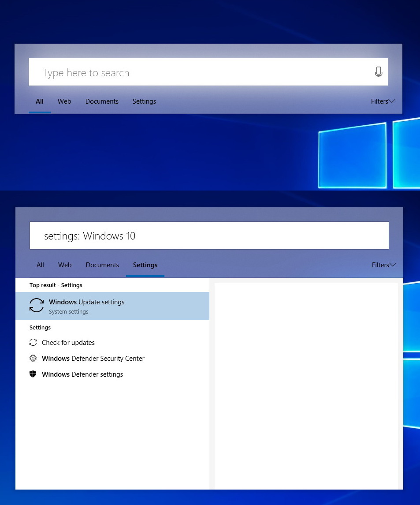Switch to the Web tab in the top search panel
This screenshot has height=505, width=420.
pyautogui.click(x=64, y=101)
